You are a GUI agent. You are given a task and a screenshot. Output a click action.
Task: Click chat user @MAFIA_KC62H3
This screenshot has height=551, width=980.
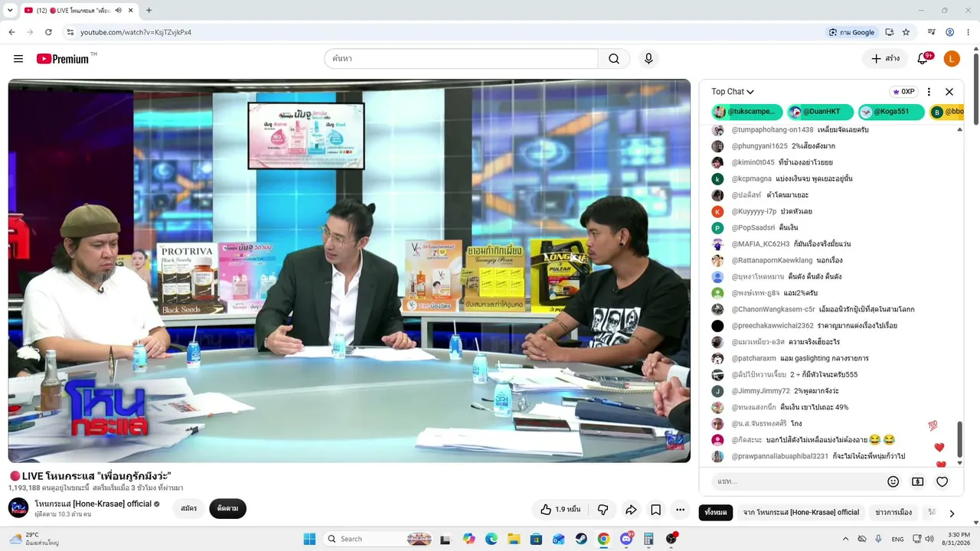(761, 244)
